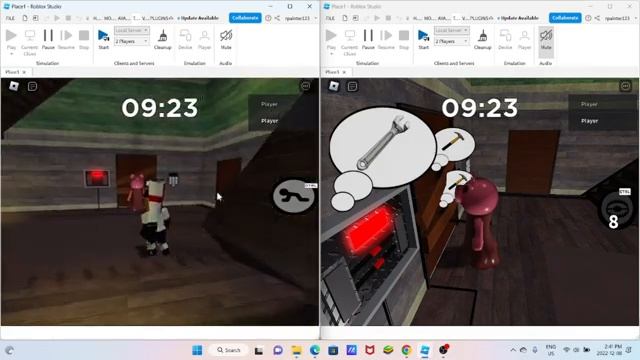
Task: Click Player emulation icon in right window
Action: pos(524,39)
